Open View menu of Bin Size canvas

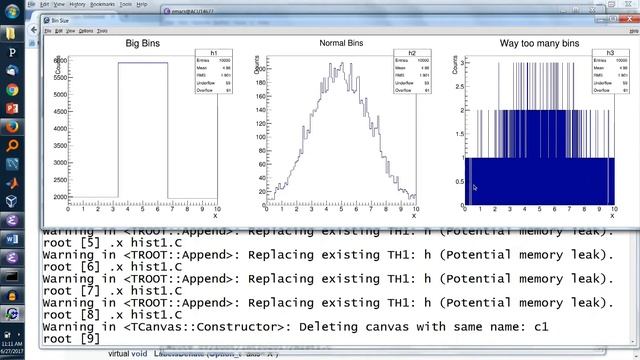pyautogui.click(x=71, y=31)
